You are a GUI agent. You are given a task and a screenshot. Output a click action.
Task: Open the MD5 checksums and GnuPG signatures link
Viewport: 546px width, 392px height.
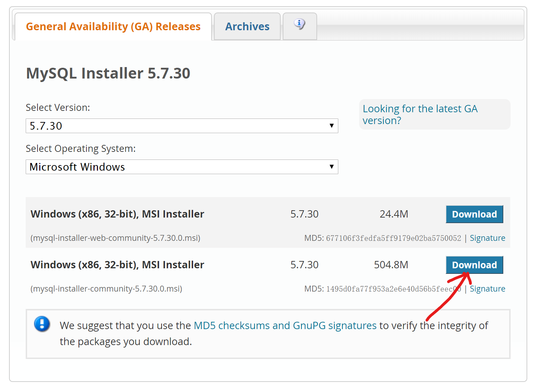click(285, 326)
